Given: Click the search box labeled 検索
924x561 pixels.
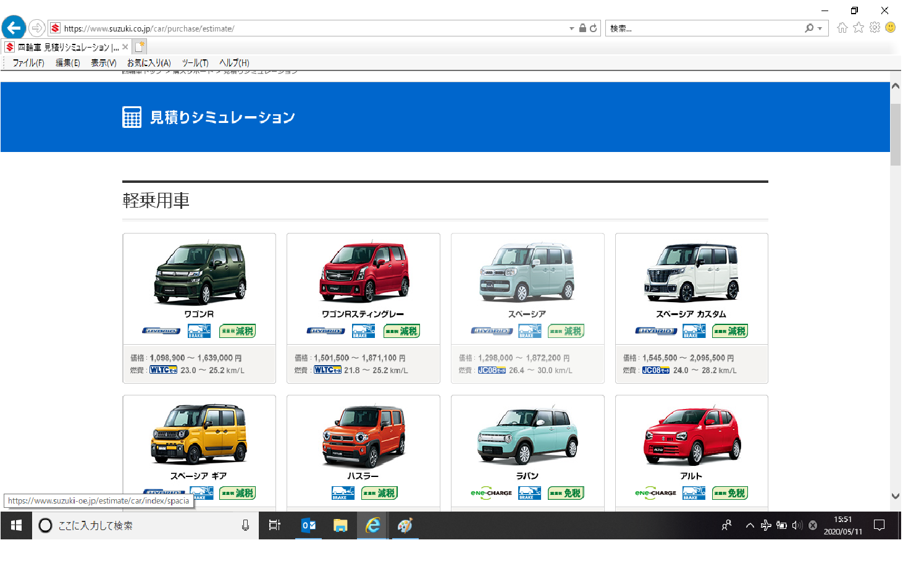Looking at the screenshot, I should [704, 28].
